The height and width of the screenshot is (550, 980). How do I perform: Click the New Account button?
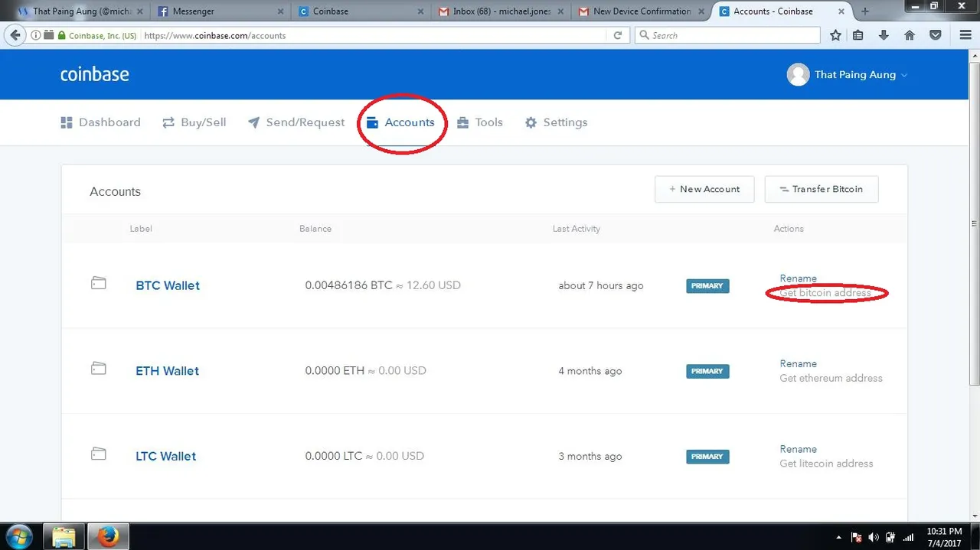[x=704, y=189]
